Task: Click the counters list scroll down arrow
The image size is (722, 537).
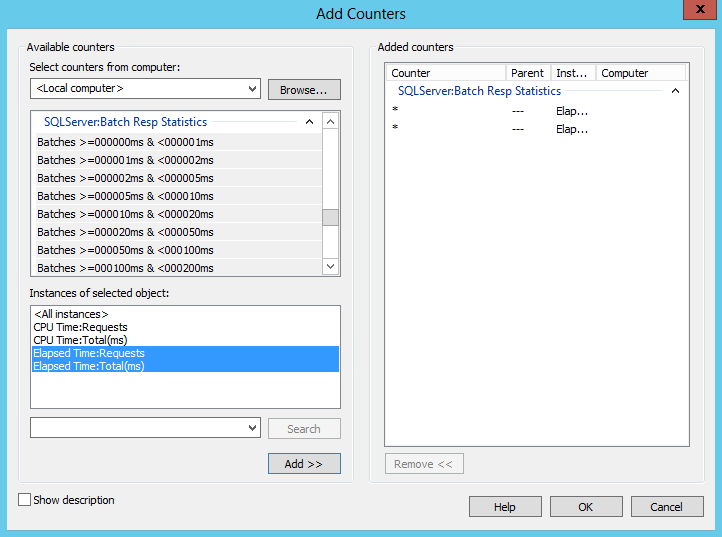Action: (x=330, y=266)
